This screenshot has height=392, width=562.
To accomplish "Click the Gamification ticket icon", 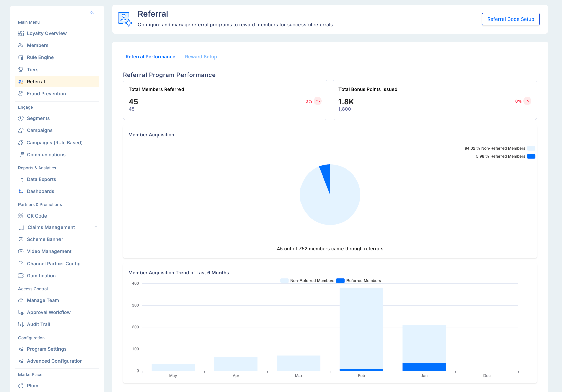I will coord(21,276).
